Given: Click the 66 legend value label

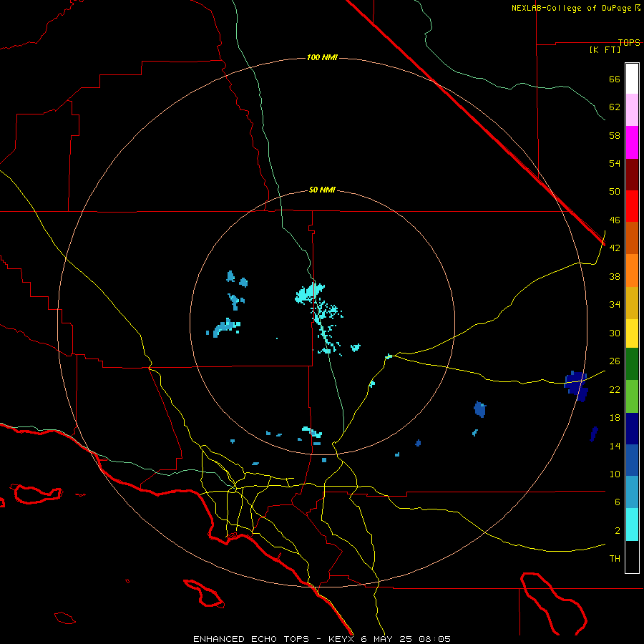Looking at the screenshot, I should [615, 79].
